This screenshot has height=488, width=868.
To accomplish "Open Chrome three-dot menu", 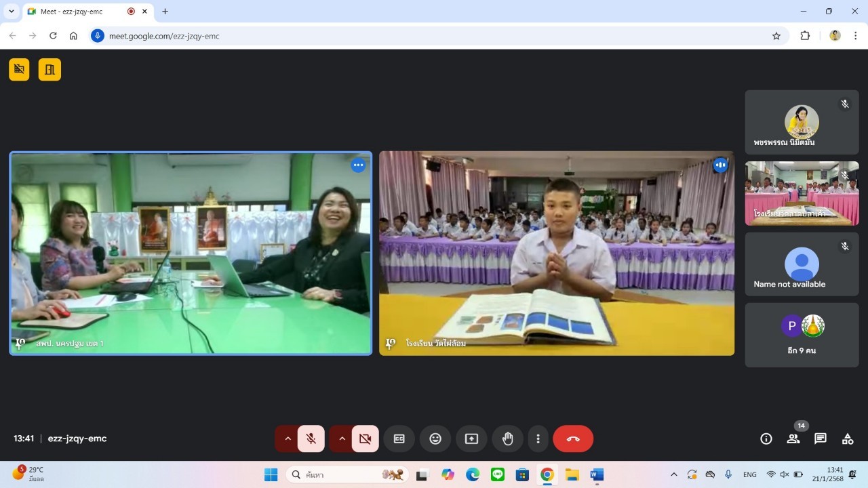I will [855, 36].
